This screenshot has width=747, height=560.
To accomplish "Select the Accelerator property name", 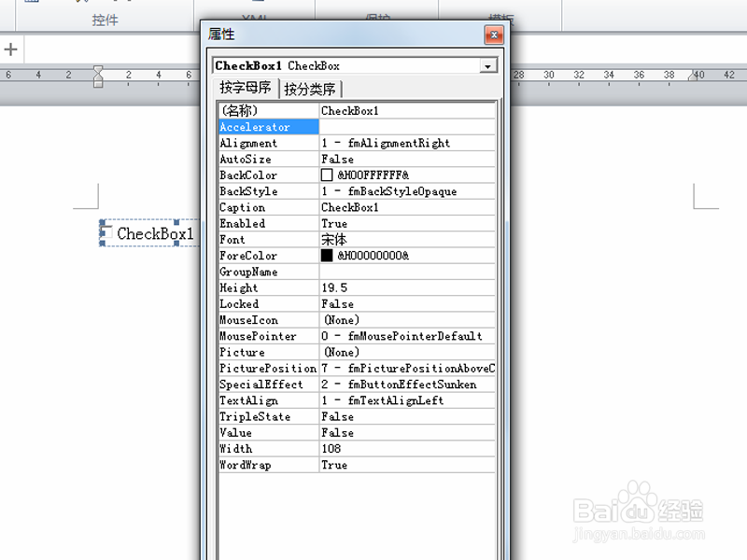I will (x=269, y=127).
